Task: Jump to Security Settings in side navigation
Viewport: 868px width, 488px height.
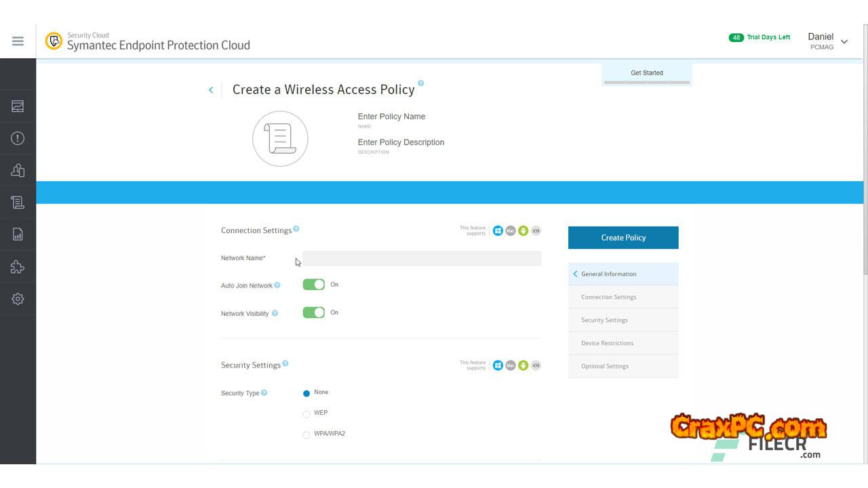Action: (604, 320)
